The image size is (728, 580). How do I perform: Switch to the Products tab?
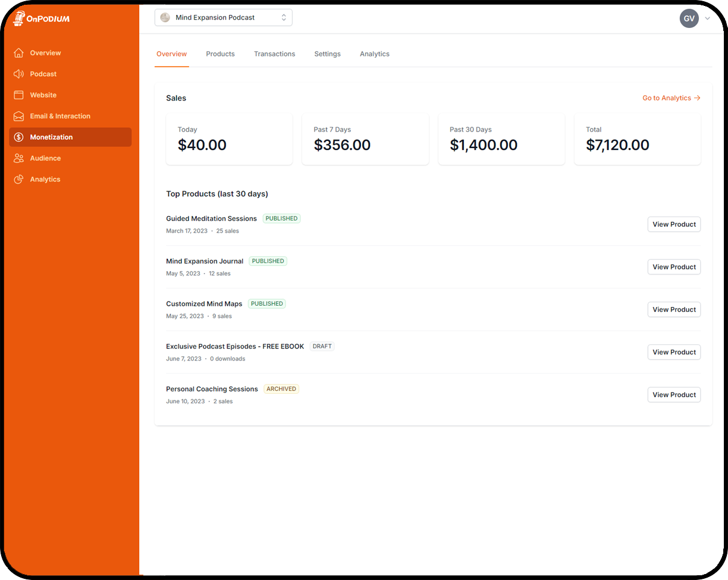tap(220, 54)
